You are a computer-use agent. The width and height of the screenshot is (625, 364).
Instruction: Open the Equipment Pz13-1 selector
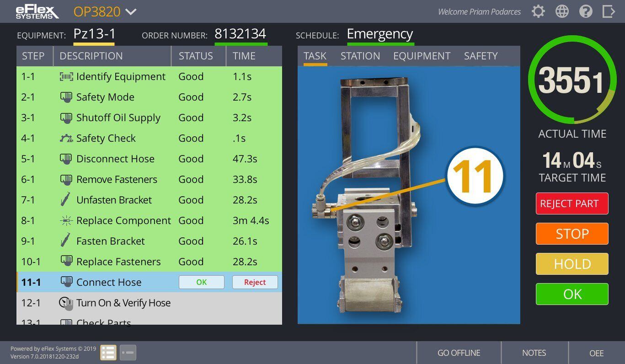click(x=94, y=33)
